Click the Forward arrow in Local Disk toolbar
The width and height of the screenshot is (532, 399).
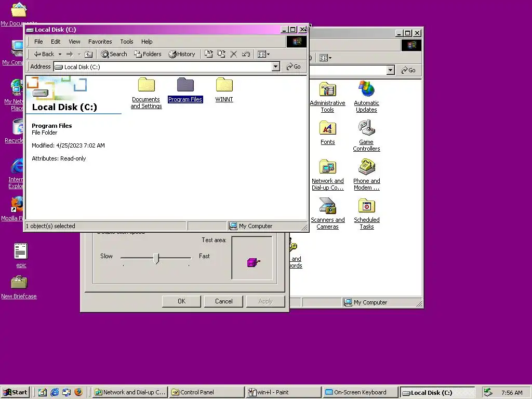click(70, 54)
